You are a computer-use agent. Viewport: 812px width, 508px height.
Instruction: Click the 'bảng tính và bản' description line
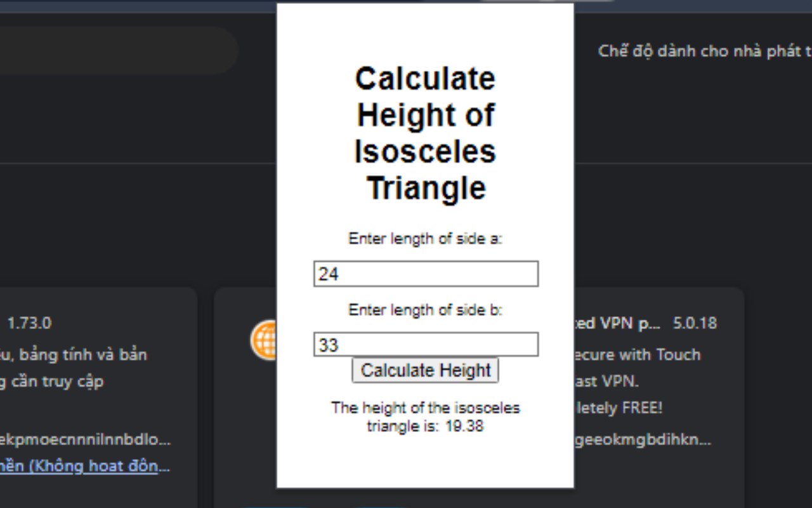click(x=74, y=354)
